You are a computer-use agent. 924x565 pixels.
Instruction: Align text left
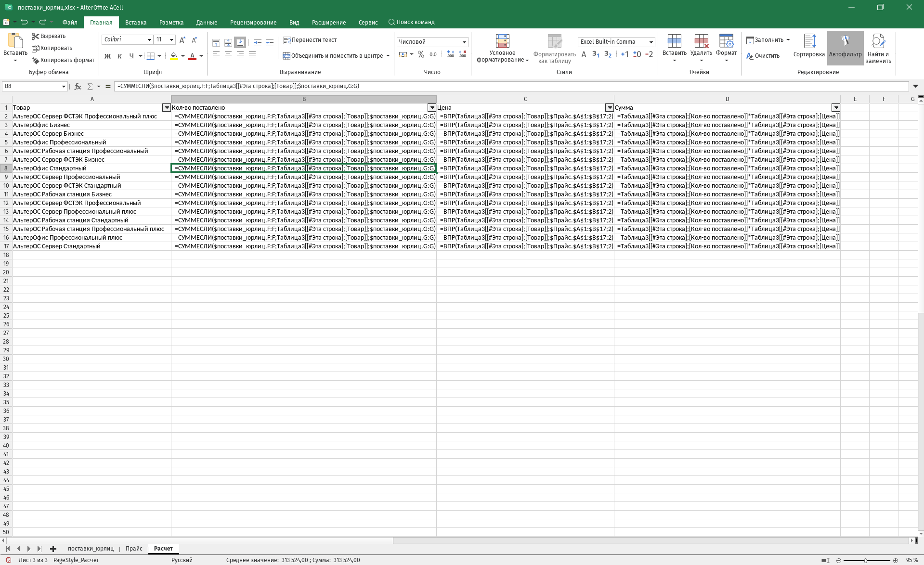click(216, 54)
